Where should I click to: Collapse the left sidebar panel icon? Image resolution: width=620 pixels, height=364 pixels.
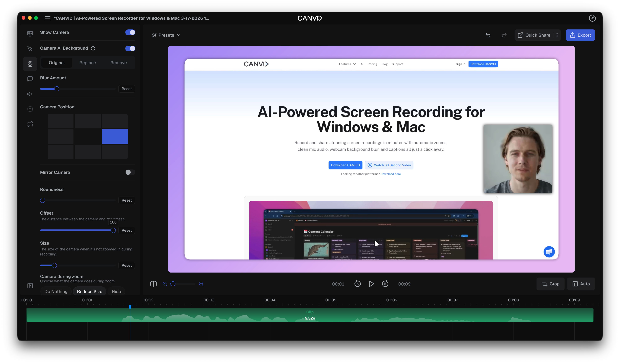pos(30,286)
